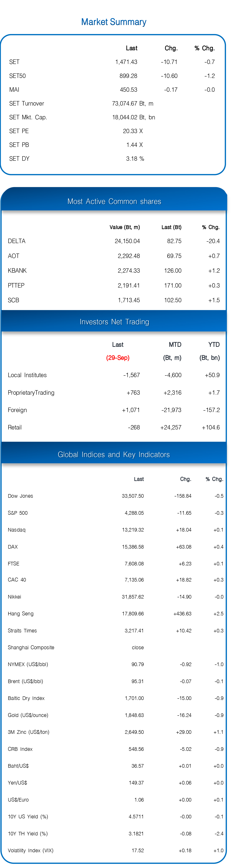Select SCB stock entry

tap(13, 300)
